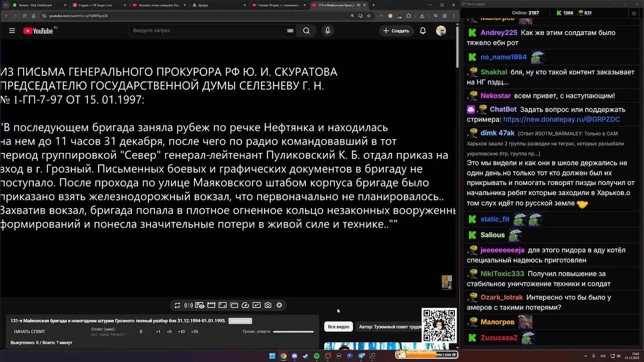Take a video screenshot with camera icon

click(x=268, y=305)
